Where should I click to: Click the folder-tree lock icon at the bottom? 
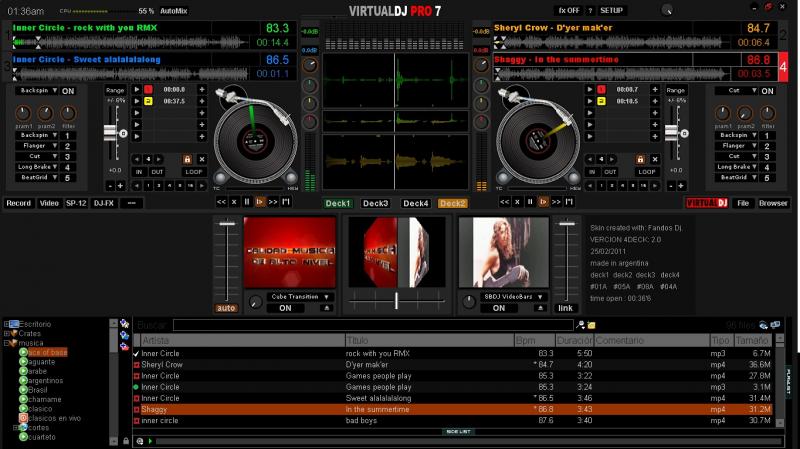coord(126,441)
